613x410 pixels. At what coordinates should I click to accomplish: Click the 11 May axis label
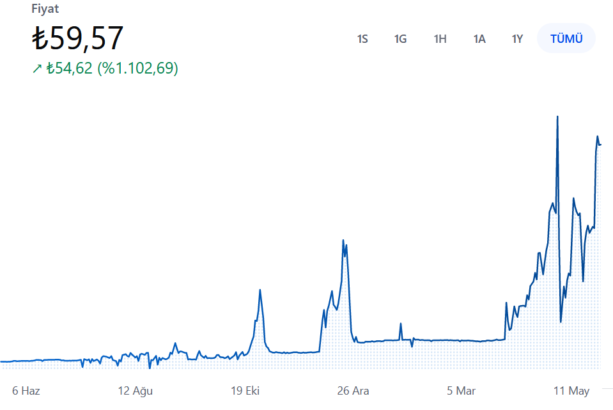[571, 390]
